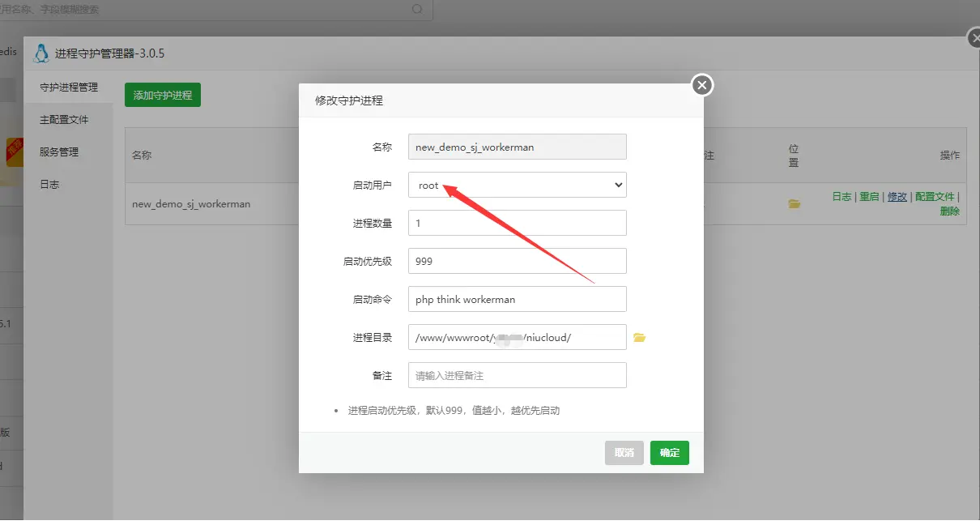Select the 日志 sidebar tab
Viewport: 980px width, 525px height.
49,185
